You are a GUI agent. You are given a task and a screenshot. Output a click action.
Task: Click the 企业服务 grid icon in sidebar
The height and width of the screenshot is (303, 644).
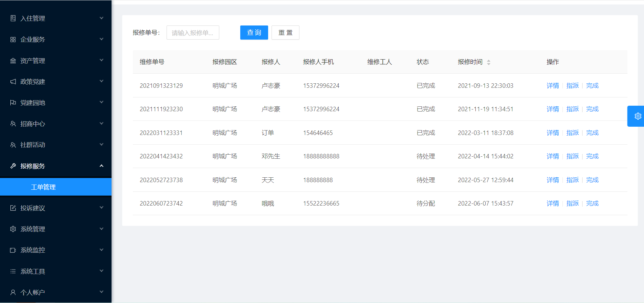click(x=13, y=40)
